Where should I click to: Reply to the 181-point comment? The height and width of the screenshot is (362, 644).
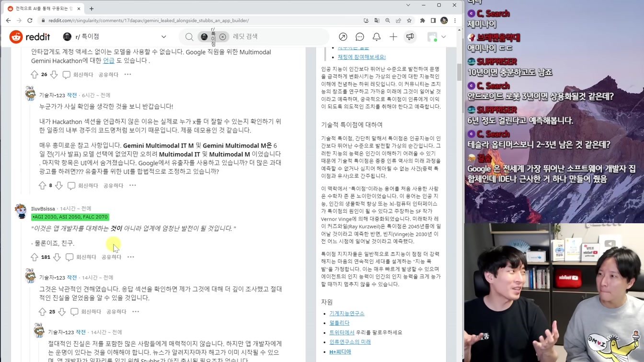[x=81, y=257]
